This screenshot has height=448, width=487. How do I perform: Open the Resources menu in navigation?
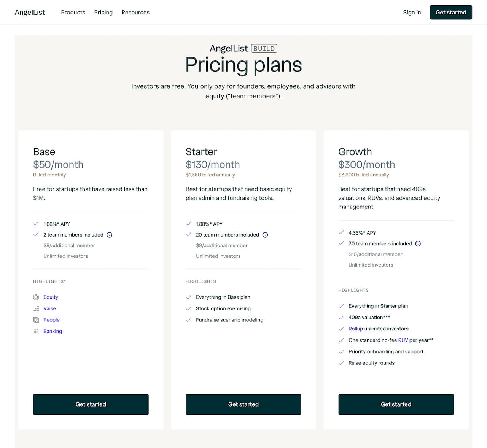pyautogui.click(x=135, y=13)
